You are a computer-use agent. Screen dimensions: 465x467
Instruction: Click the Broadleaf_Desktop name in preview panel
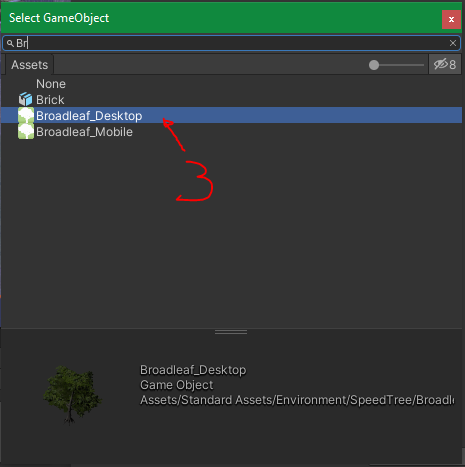(x=193, y=370)
